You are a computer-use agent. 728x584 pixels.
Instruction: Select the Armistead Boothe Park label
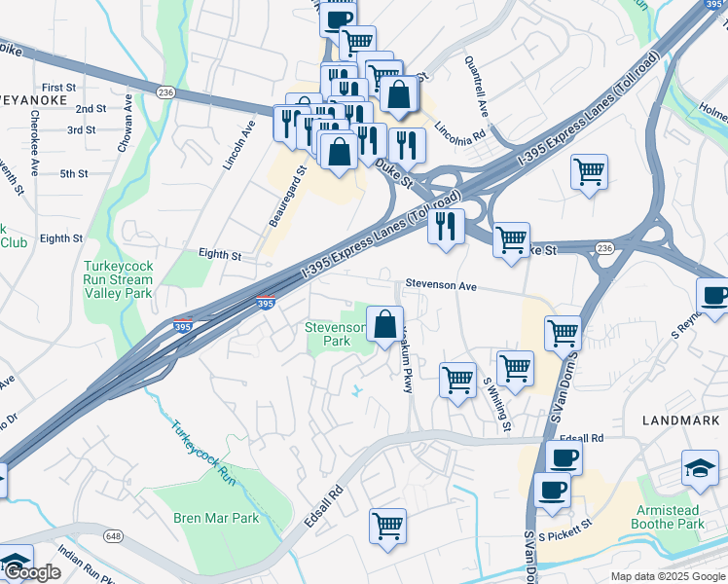pos(668,517)
